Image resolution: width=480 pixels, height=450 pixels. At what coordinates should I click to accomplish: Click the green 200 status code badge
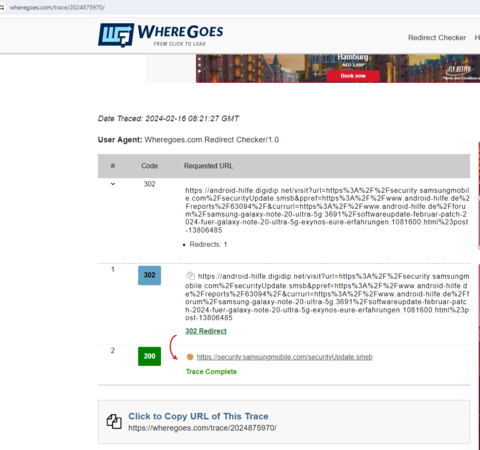pyautogui.click(x=149, y=356)
